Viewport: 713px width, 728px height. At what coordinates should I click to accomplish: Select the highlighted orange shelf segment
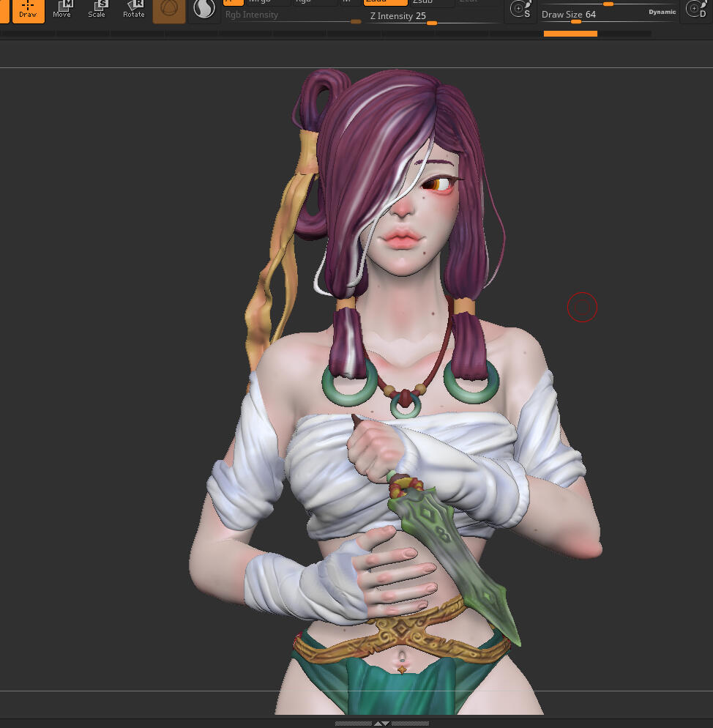tap(570, 34)
